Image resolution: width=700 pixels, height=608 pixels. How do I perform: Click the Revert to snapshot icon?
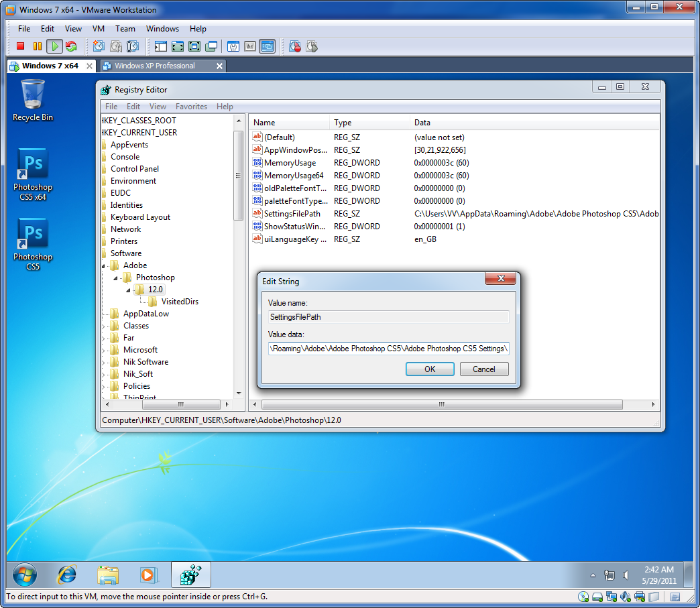pos(115,46)
